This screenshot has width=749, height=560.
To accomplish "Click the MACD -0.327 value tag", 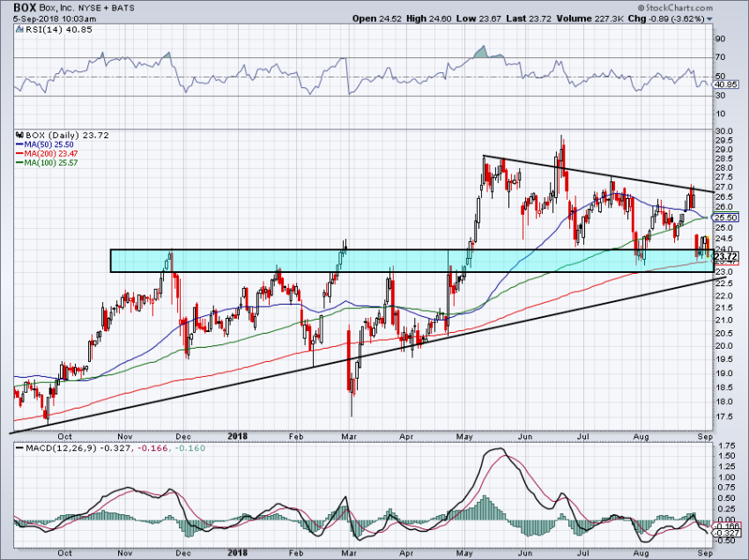I will pyautogui.click(x=727, y=534).
